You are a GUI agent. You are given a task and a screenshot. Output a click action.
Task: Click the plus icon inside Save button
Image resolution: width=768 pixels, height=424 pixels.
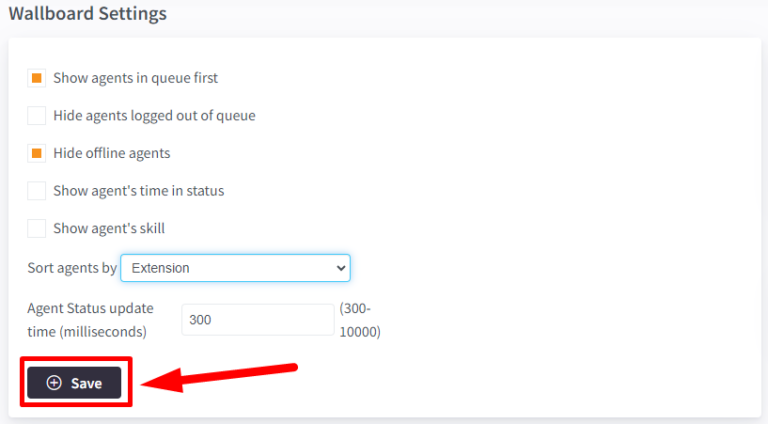pyautogui.click(x=54, y=383)
